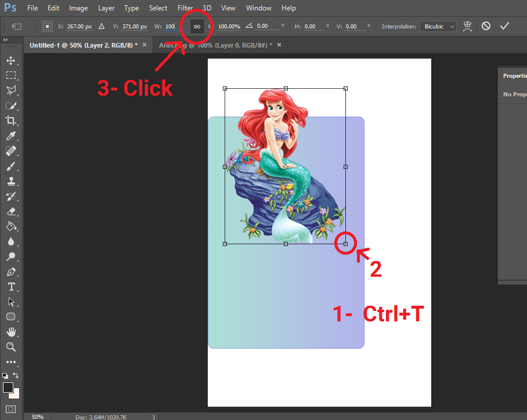Click the vertical skew V field
Image resolution: width=527 pixels, height=420 pixels.
click(356, 26)
